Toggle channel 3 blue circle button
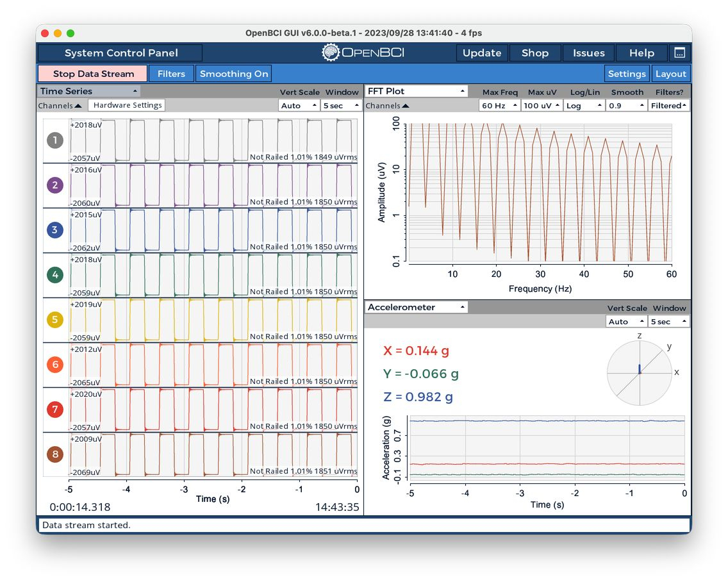Image resolution: width=728 pixels, height=582 pixels. click(x=54, y=230)
